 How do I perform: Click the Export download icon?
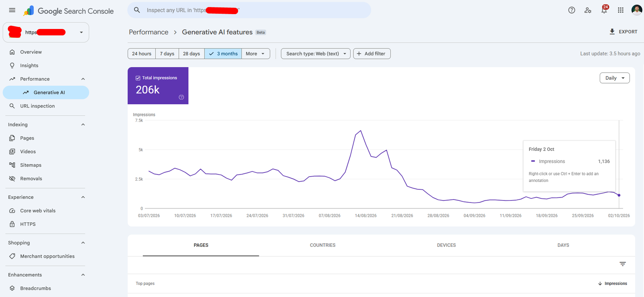click(612, 31)
